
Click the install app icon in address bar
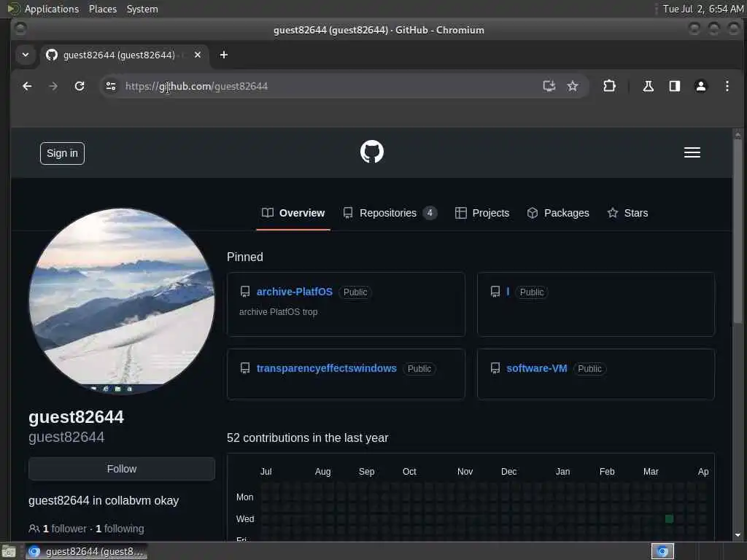click(x=549, y=86)
